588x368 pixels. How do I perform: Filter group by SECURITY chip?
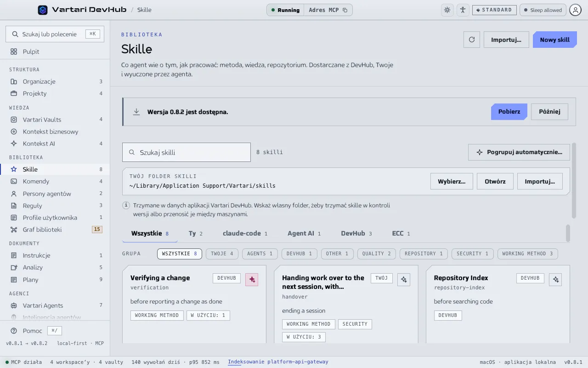tap(472, 253)
